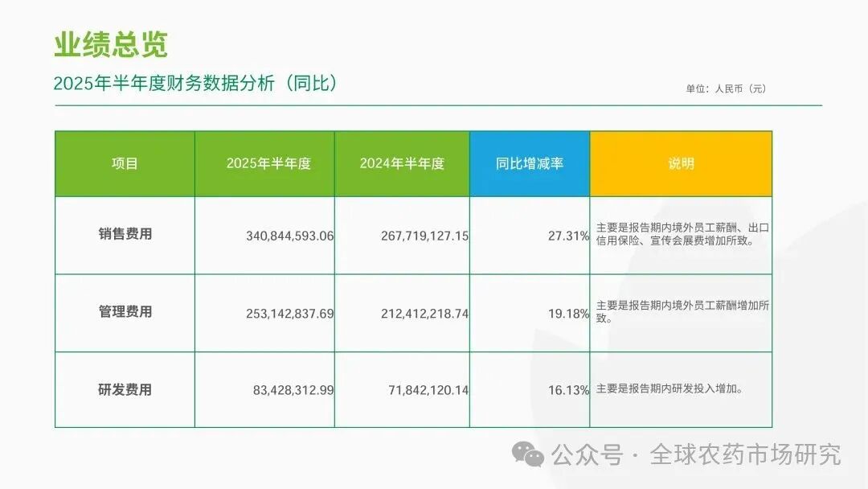Click the blue 同比增减率 header
Image resolution: width=868 pixels, height=489 pixels.
pyautogui.click(x=530, y=162)
